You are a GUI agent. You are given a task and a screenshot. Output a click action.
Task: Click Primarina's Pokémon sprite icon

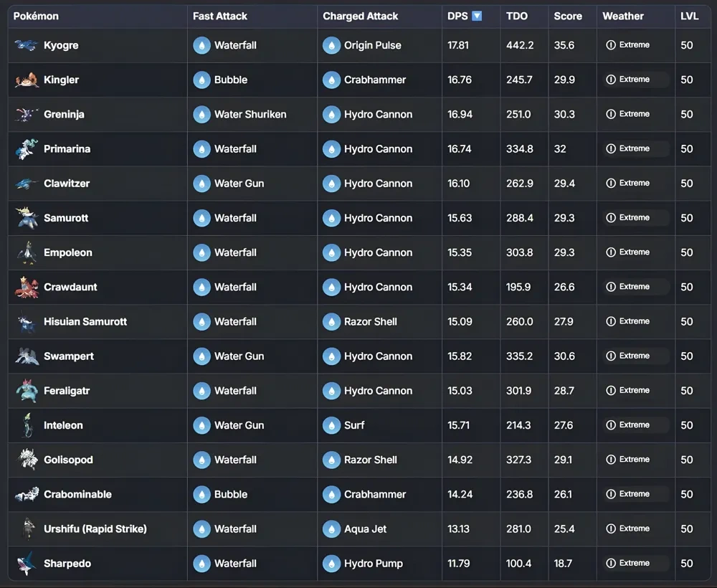coord(26,149)
